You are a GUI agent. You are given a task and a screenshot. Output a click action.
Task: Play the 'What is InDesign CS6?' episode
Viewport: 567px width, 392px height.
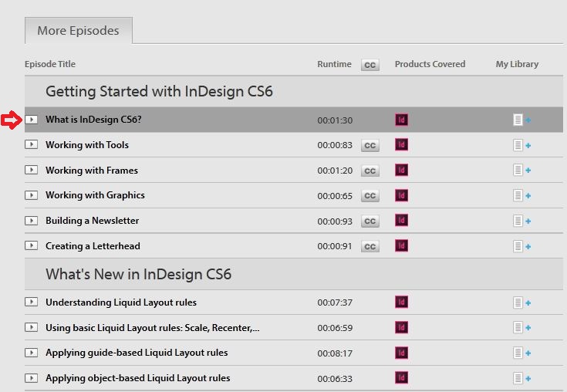point(31,120)
